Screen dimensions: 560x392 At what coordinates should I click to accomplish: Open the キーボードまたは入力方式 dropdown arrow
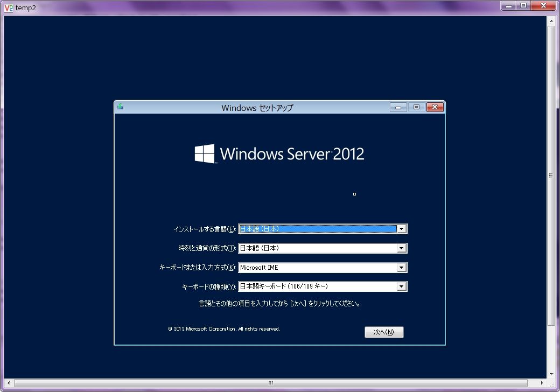click(402, 268)
